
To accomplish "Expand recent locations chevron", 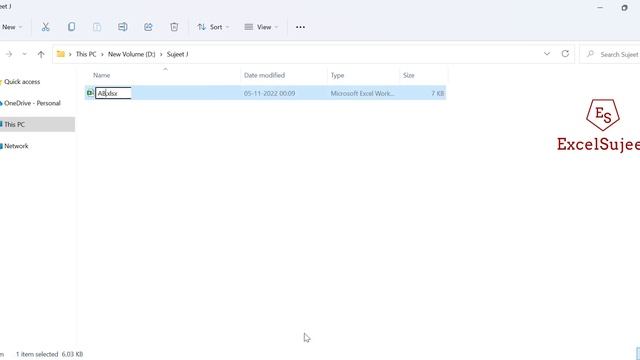I will (24, 54).
